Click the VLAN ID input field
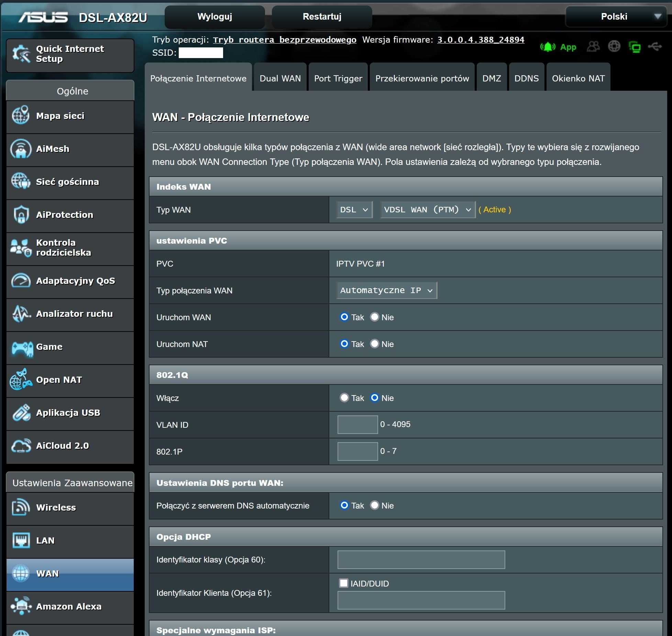Image resolution: width=672 pixels, height=636 pixels. (x=357, y=424)
